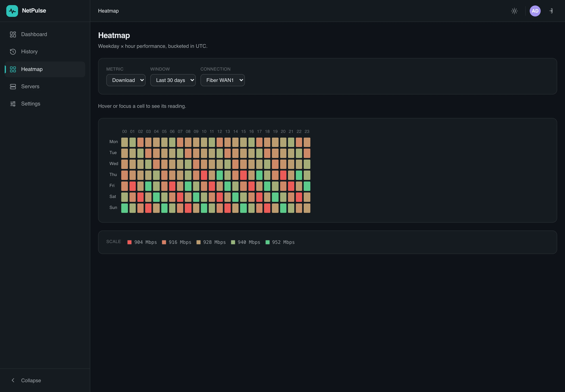Click the Collapse chevron icon
Screen dimensions: 565x392
(x=13, y=380)
